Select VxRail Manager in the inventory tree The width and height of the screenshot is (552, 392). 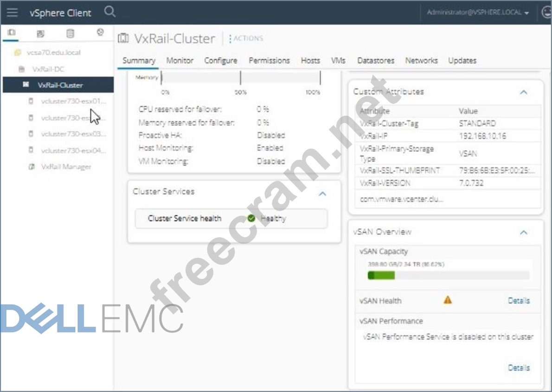pyautogui.click(x=66, y=167)
